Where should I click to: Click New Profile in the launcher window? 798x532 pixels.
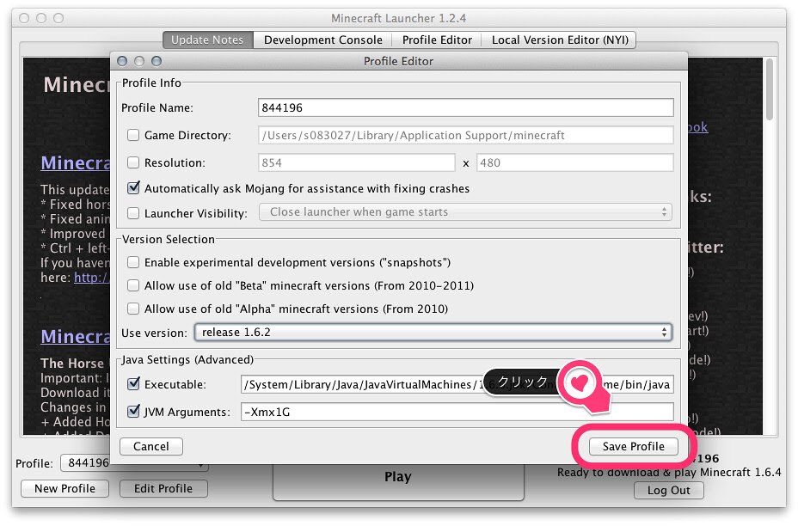point(64,489)
